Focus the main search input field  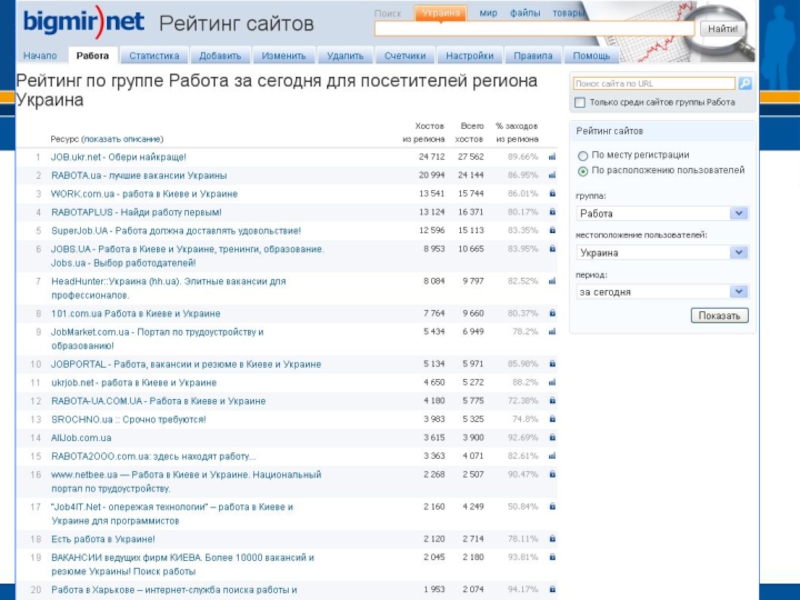pos(534,29)
